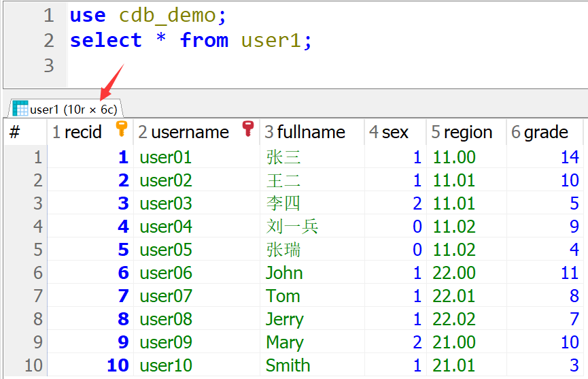Click the red unique key icon on username

(x=249, y=129)
